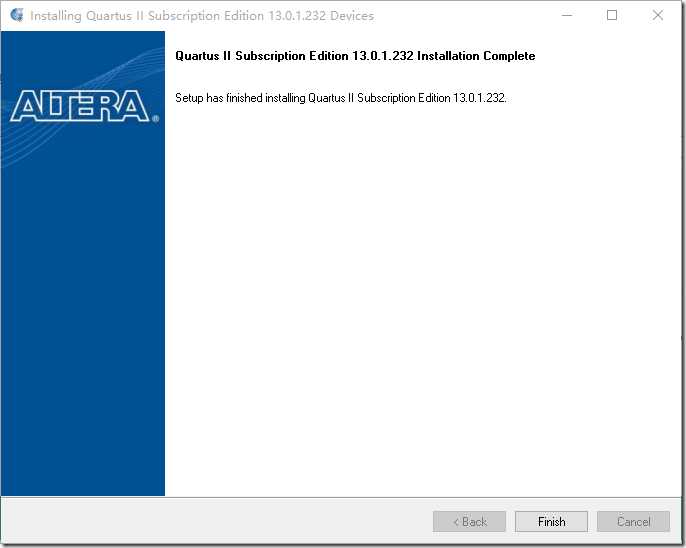
Task: Click the 'Setup has finished installing' message
Action: coord(340,98)
